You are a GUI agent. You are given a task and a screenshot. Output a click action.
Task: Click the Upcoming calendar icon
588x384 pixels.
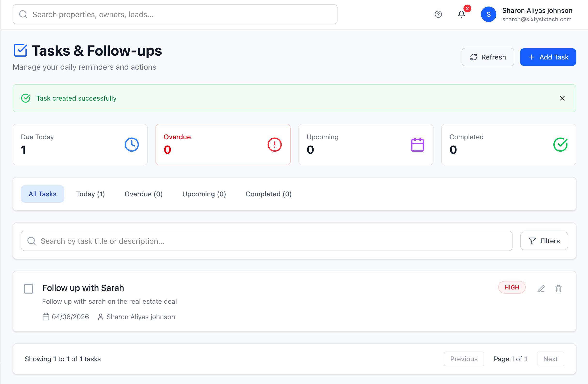pos(417,145)
